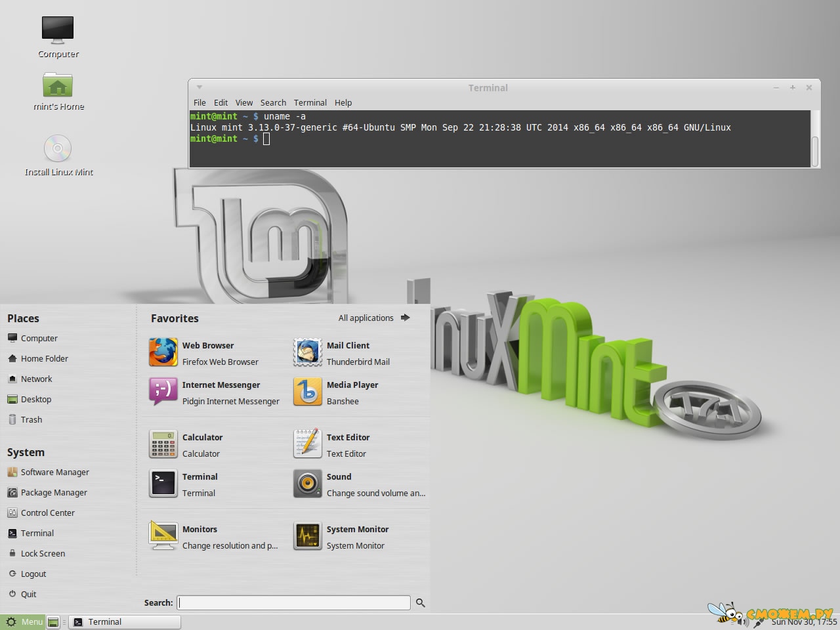Screen dimensions: 840x630
Task: Click the Show Desktop panel icon
Action: tap(53, 621)
